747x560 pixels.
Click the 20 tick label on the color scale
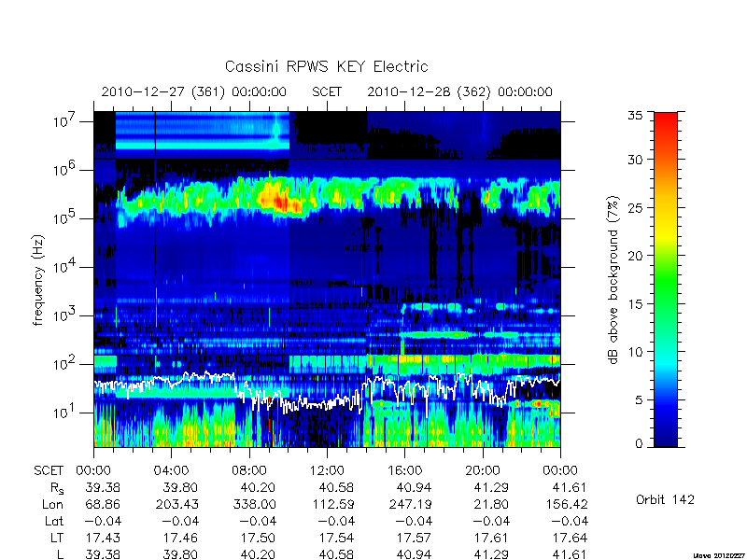[x=636, y=256]
